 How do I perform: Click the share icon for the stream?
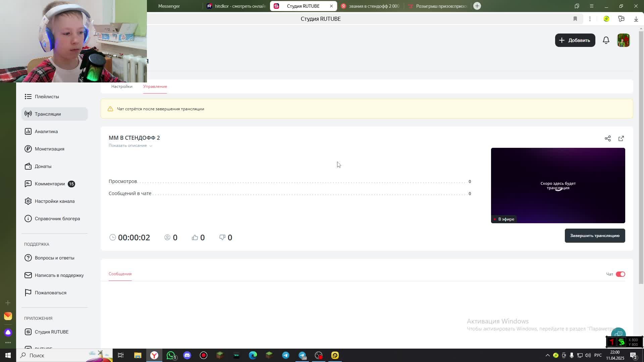click(607, 138)
